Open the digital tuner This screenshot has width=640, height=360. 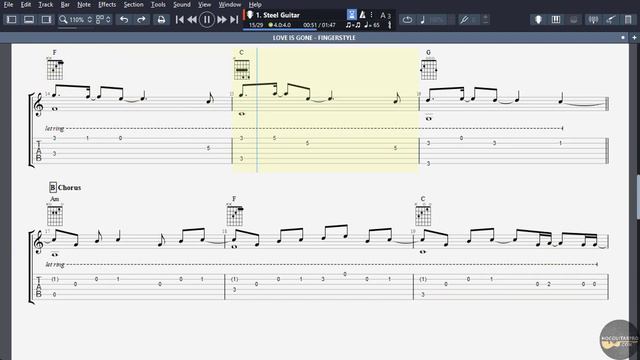[593, 20]
